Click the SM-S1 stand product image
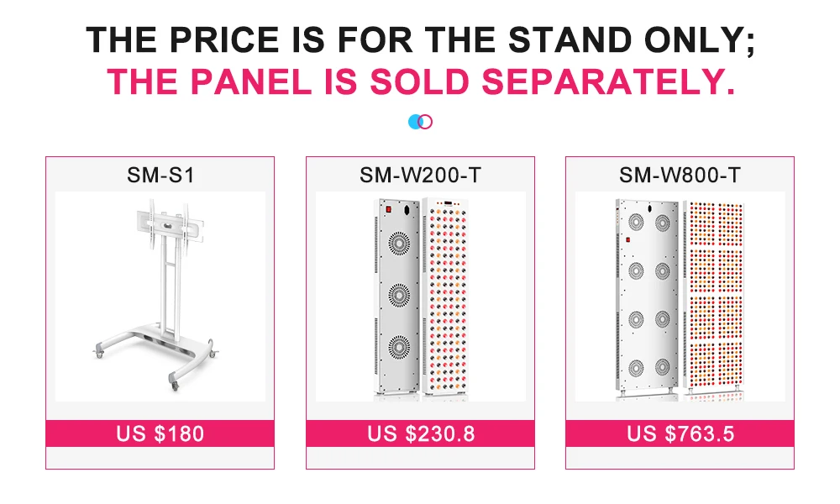 tap(160, 297)
